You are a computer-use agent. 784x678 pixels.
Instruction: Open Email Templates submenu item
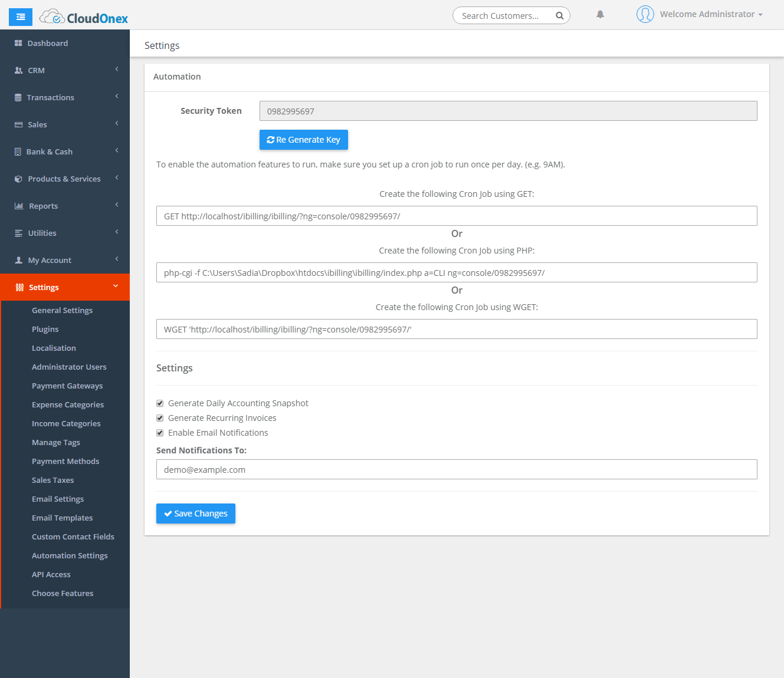pos(63,518)
